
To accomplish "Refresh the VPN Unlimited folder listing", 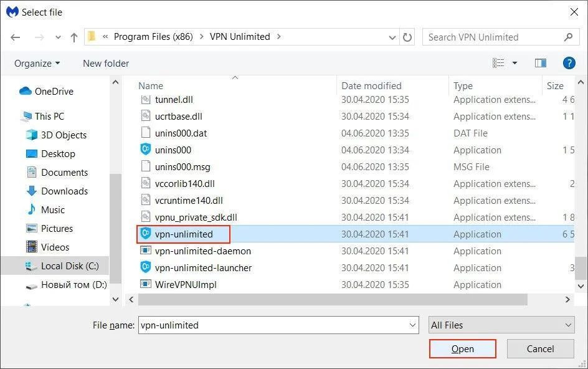I will [407, 37].
